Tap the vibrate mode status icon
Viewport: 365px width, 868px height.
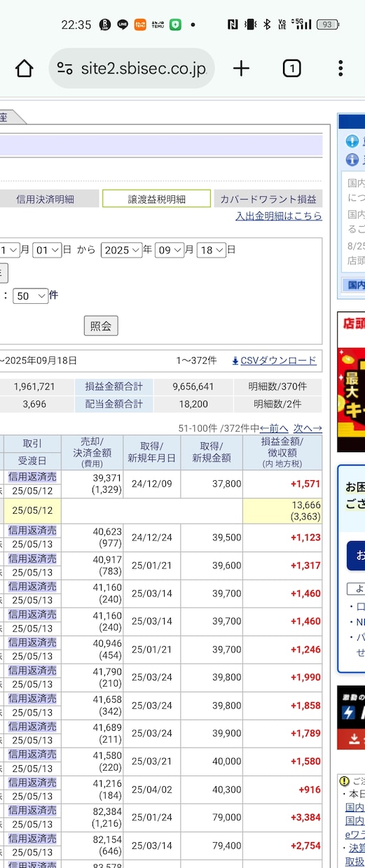(x=250, y=24)
